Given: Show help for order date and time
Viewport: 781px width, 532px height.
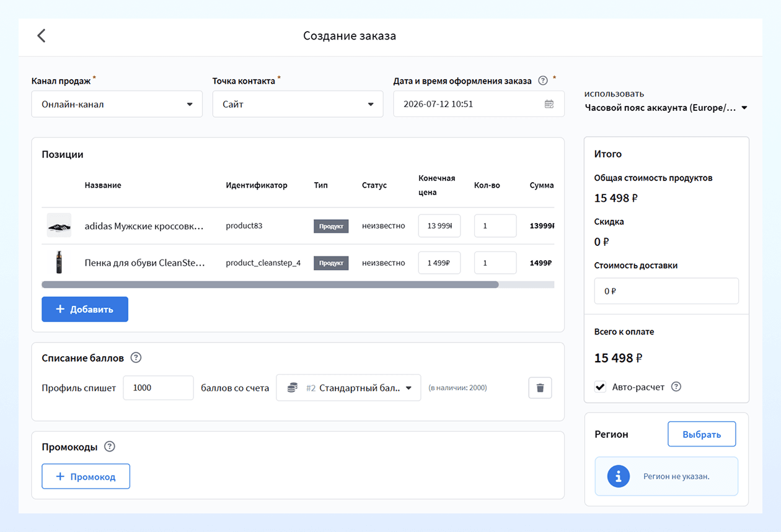Looking at the screenshot, I should pyautogui.click(x=543, y=81).
